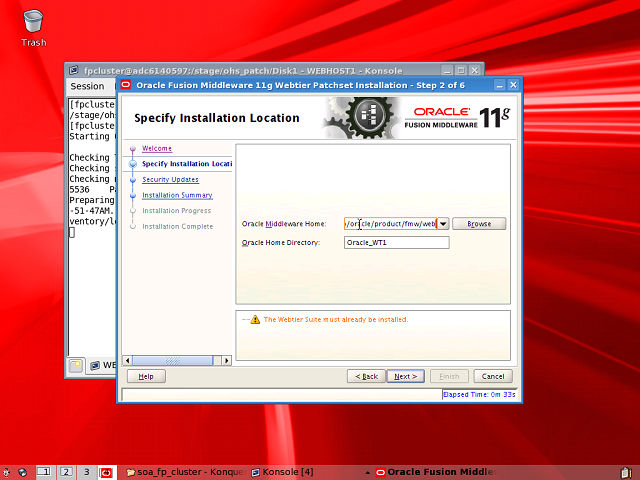The image size is (640, 480).
Task: Cancel the patchset installation
Action: click(493, 376)
